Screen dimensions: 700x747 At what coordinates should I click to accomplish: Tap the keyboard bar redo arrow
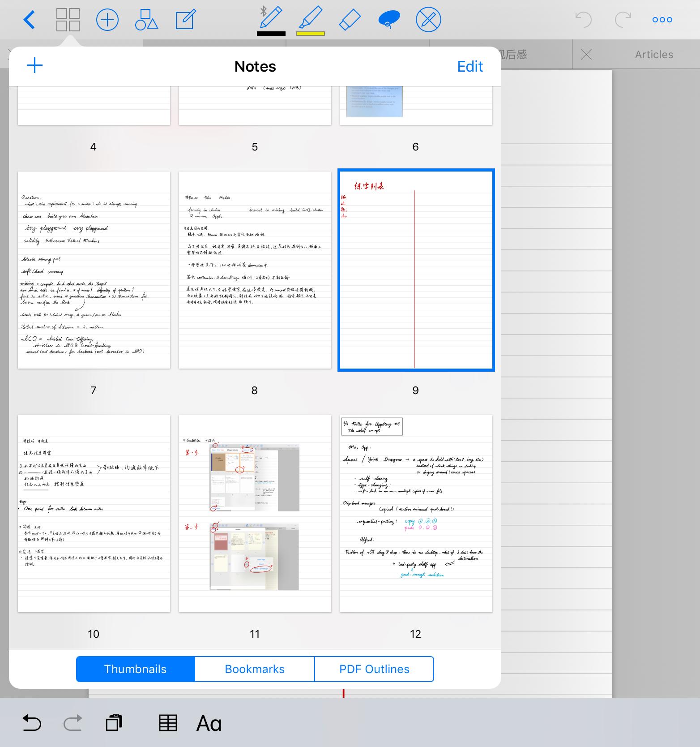(73, 723)
